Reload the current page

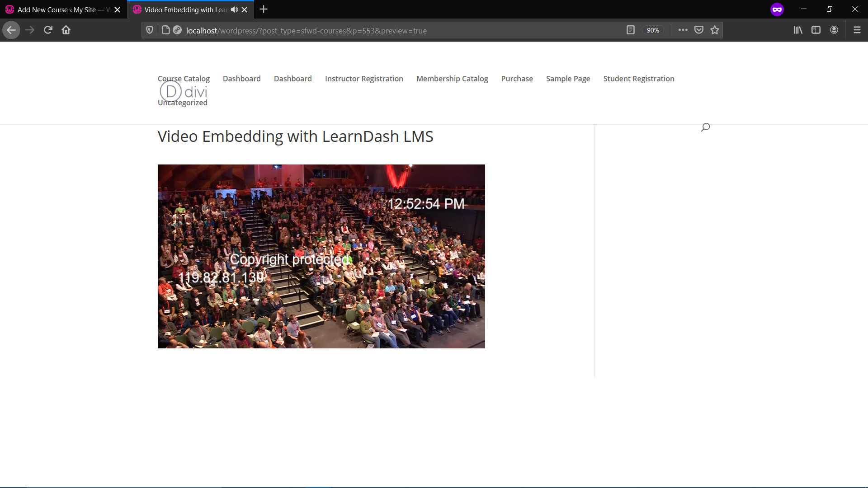(x=48, y=30)
